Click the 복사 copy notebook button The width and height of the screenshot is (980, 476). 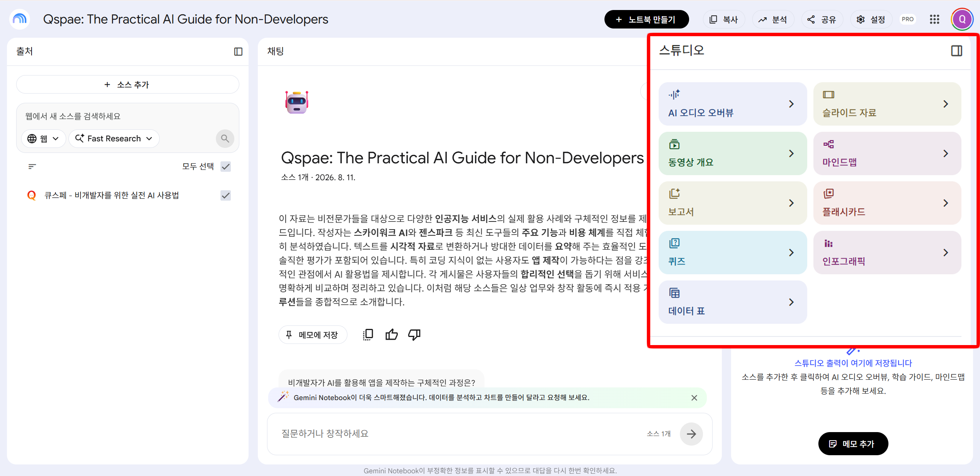tap(724, 19)
